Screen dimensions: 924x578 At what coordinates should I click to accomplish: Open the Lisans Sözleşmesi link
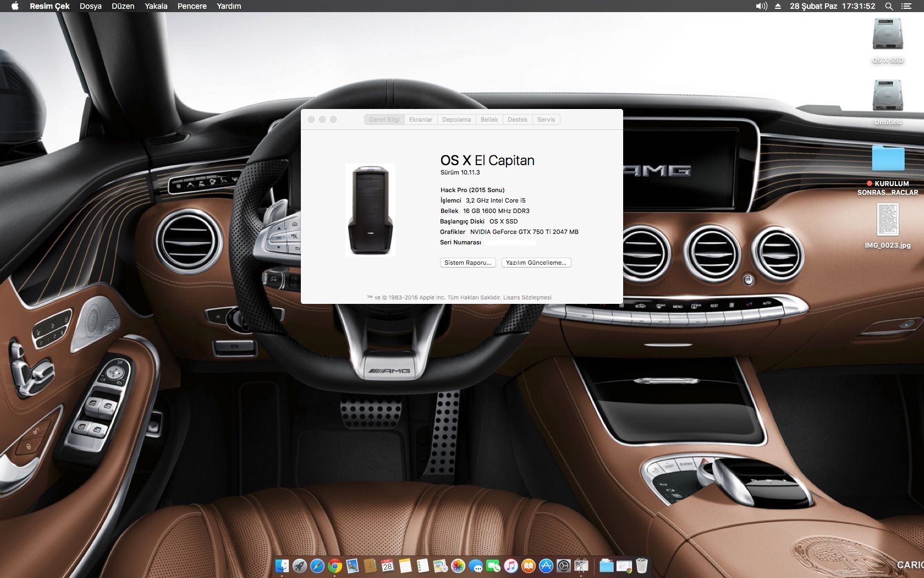pyautogui.click(x=527, y=298)
